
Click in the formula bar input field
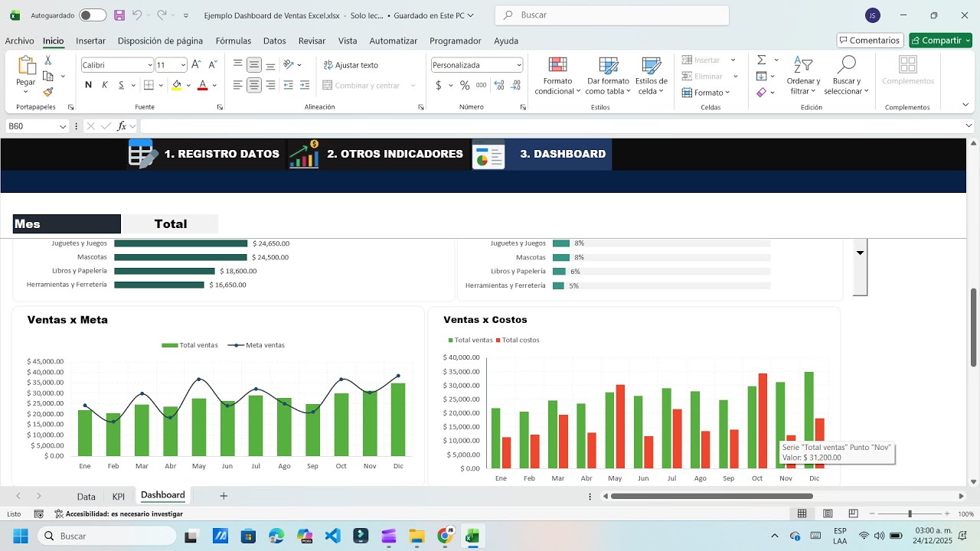pyautogui.click(x=551, y=126)
